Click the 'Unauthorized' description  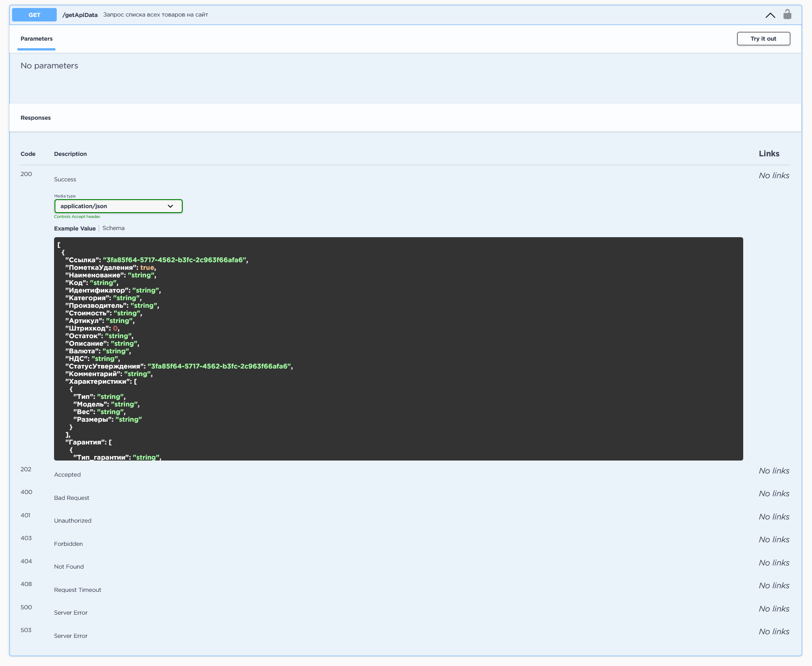tap(73, 520)
